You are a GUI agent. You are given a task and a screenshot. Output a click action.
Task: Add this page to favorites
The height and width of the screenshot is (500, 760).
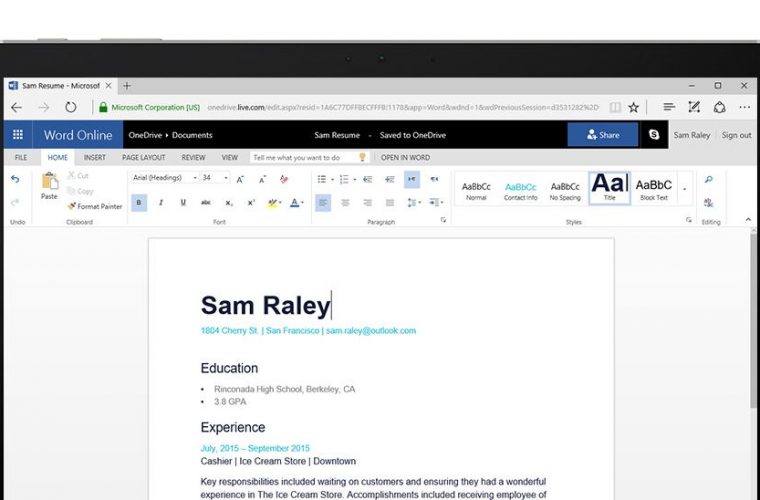click(x=633, y=107)
